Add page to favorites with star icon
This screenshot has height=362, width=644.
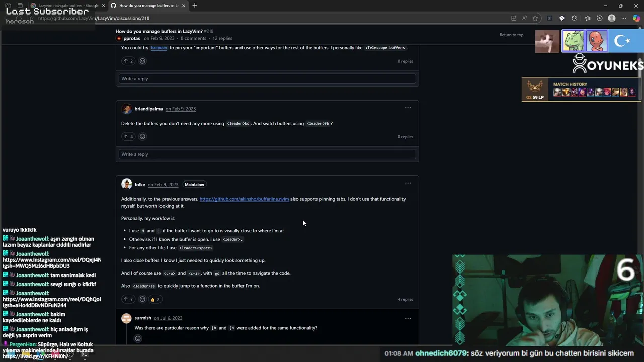(x=535, y=18)
